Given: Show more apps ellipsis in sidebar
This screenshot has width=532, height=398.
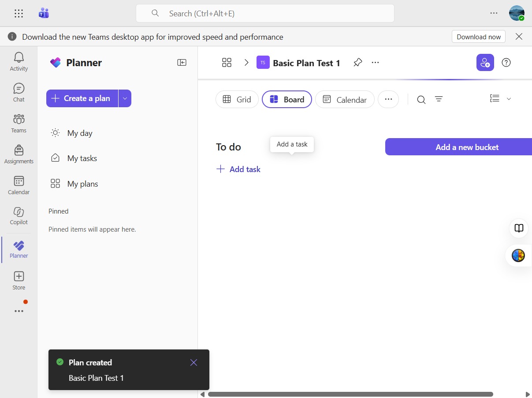Looking at the screenshot, I should click(x=19, y=311).
